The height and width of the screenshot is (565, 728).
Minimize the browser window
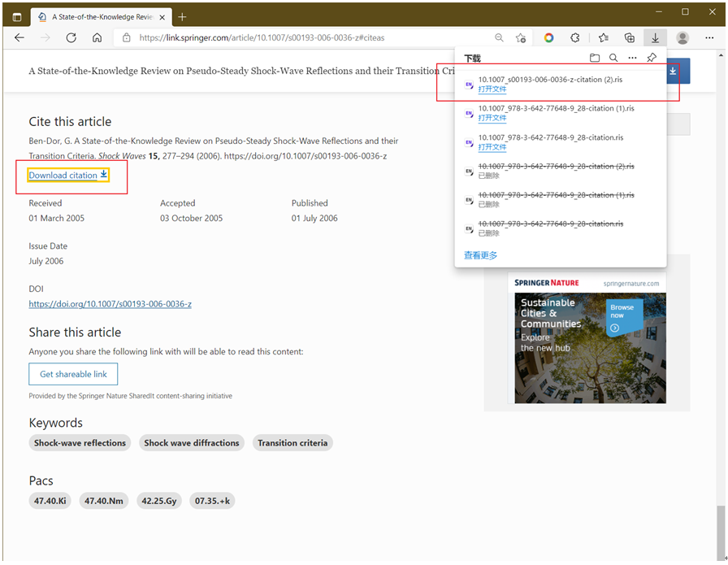(x=658, y=11)
